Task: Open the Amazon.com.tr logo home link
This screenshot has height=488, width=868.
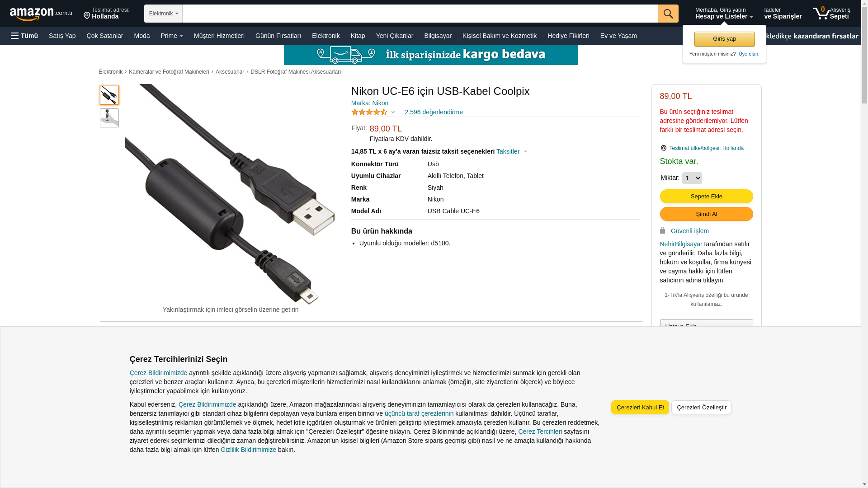Action: coord(41,14)
